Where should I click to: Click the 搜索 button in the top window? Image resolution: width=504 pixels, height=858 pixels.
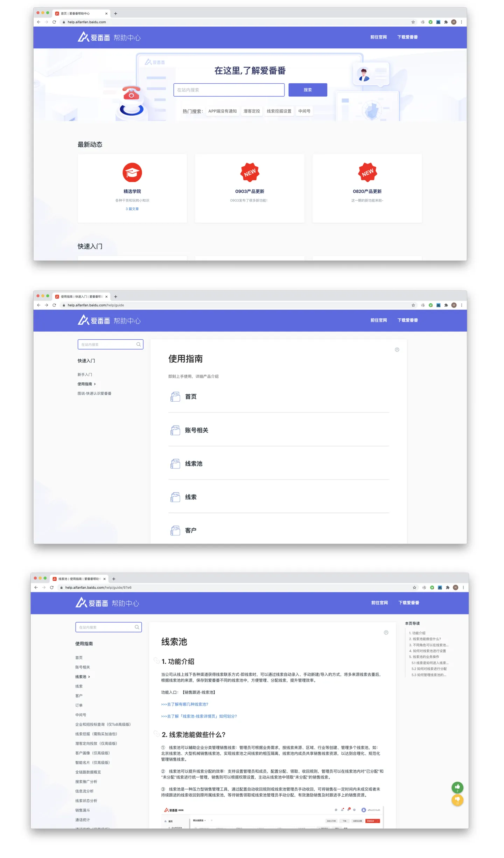[308, 90]
